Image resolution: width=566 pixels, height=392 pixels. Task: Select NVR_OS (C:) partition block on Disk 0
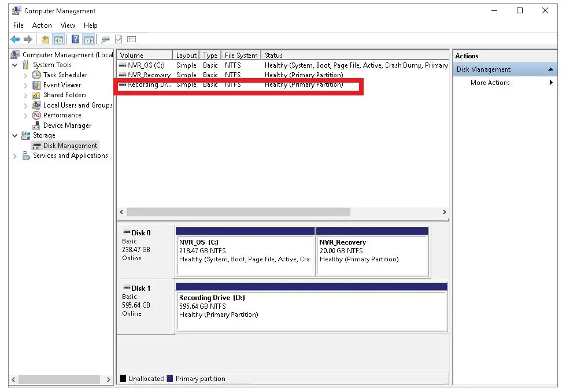(245, 252)
